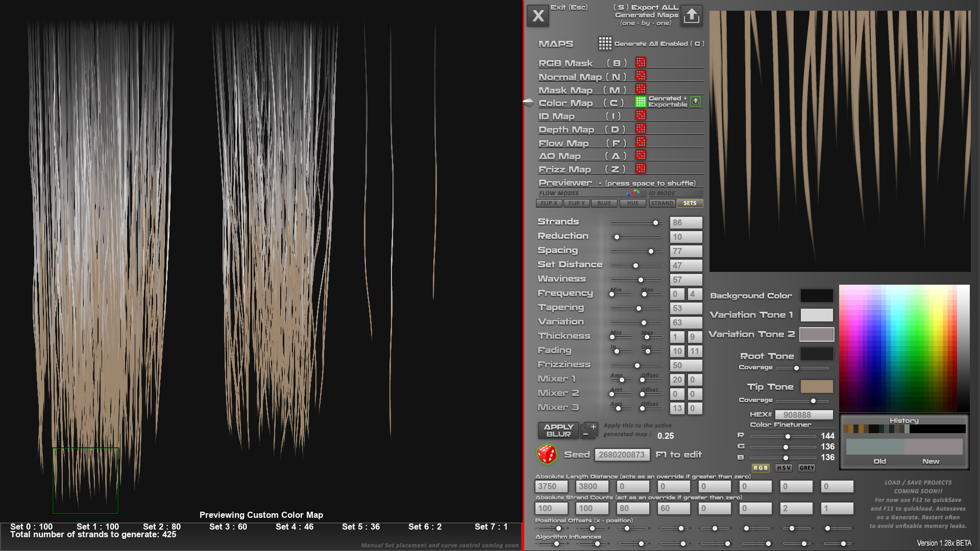Select the RGB Mask map entry
Viewport: 980px width, 551px height.
click(x=582, y=63)
